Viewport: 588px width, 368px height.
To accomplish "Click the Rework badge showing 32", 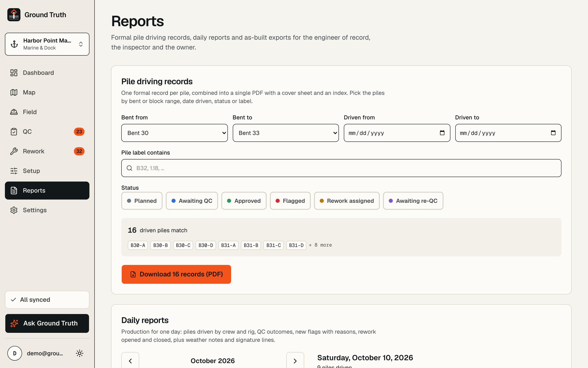I will pos(79,151).
